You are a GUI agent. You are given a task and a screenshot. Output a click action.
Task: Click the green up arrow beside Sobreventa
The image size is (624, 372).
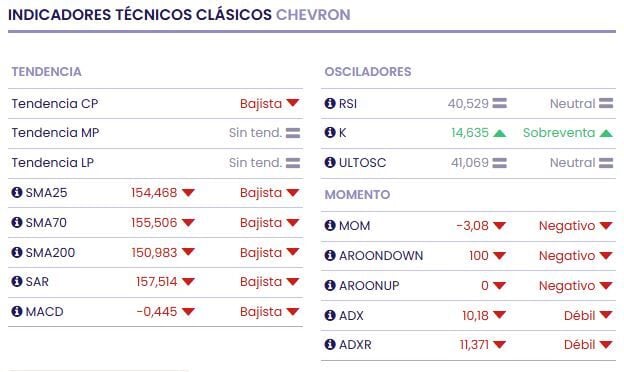pyautogui.click(x=606, y=133)
